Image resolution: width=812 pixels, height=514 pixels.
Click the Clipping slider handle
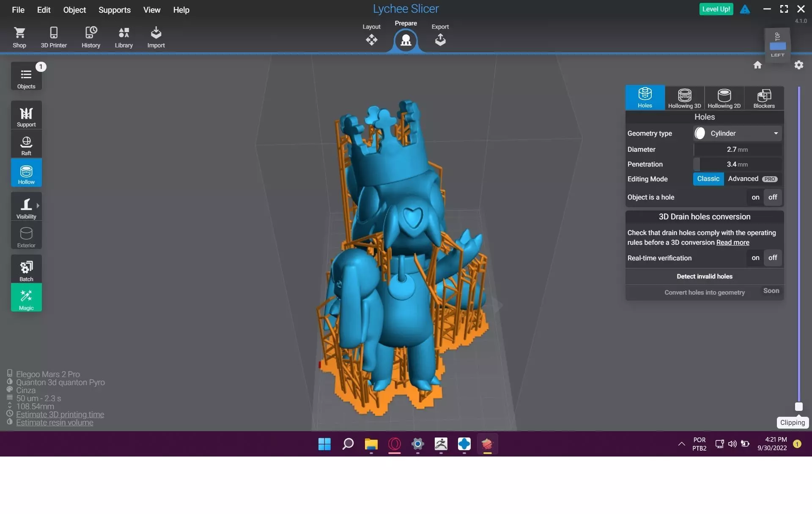[x=798, y=407]
